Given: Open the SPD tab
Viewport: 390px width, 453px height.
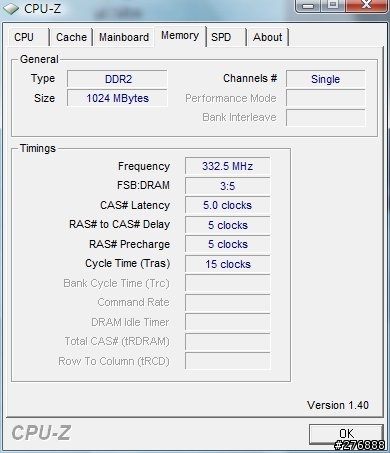Looking at the screenshot, I should click(226, 37).
